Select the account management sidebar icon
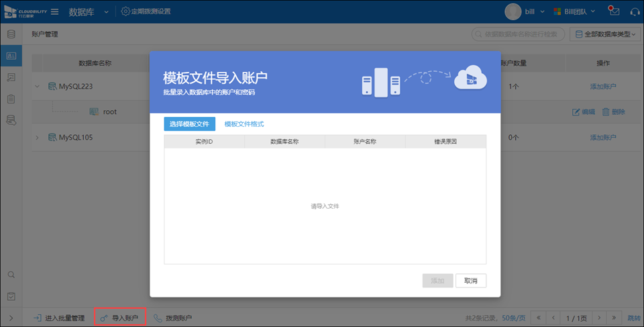Image resolution: width=644 pixels, height=327 pixels. click(x=11, y=56)
